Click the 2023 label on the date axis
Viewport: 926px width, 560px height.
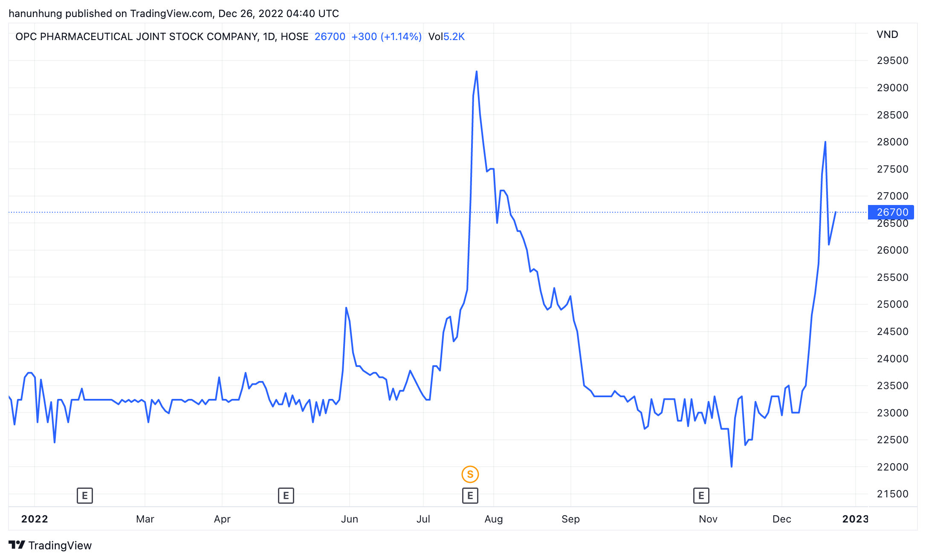pyautogui.click(x=855, y=519)
